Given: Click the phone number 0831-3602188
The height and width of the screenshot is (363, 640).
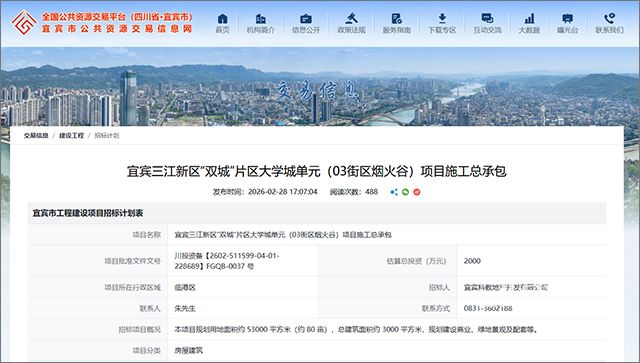Looking at the screenshot, I should tap(488, 308).
